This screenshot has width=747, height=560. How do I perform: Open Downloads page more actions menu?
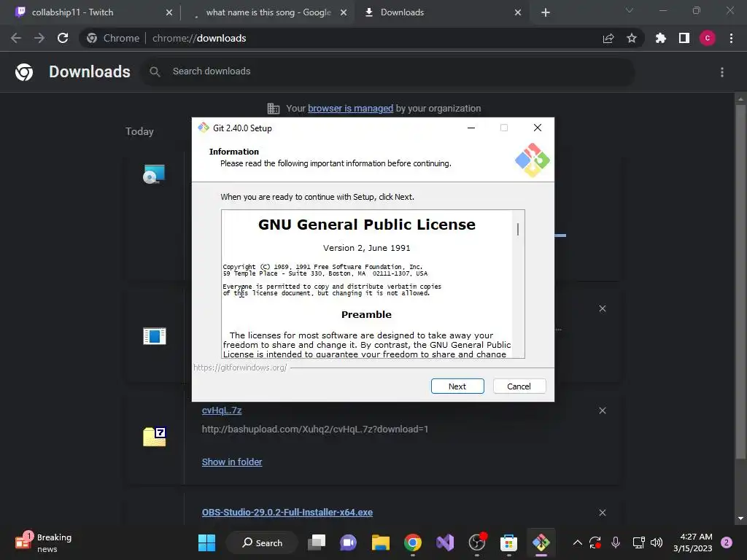(721, 72)
